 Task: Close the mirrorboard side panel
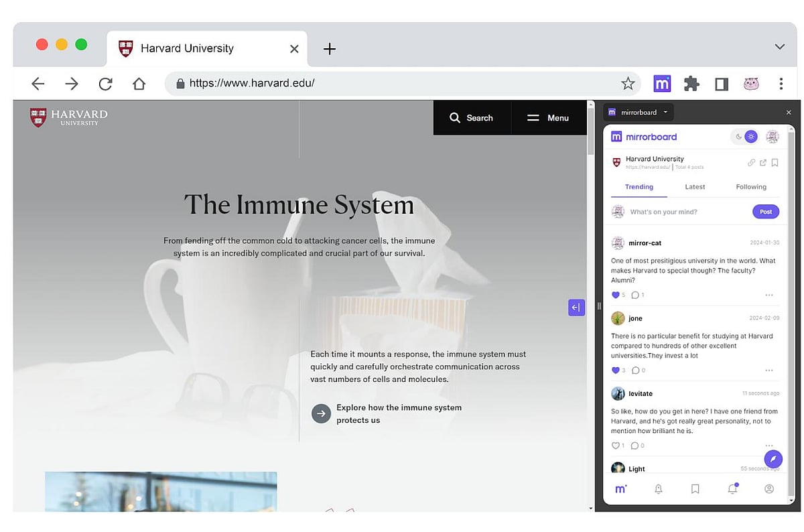click(x=789, y=113)
